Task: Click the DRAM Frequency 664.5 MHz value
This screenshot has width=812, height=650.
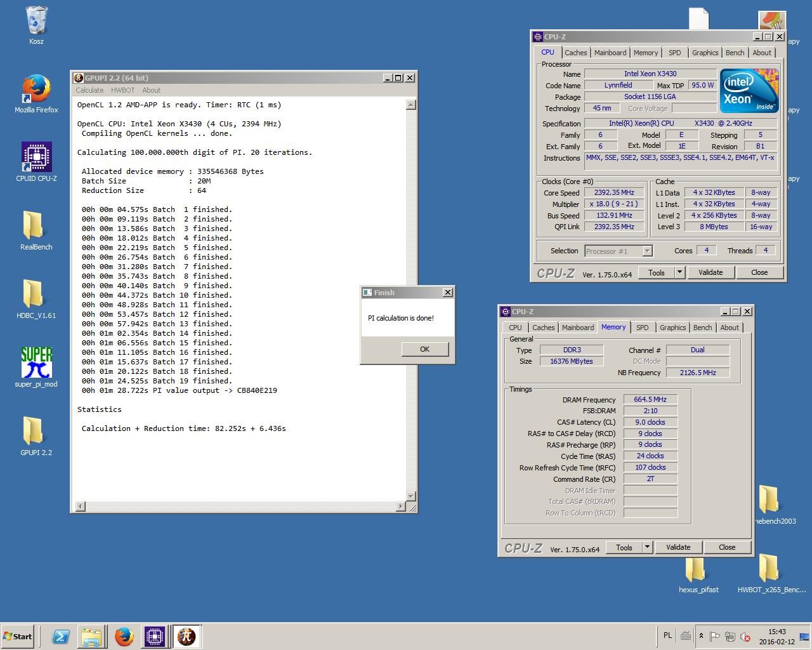Action: 650,399
